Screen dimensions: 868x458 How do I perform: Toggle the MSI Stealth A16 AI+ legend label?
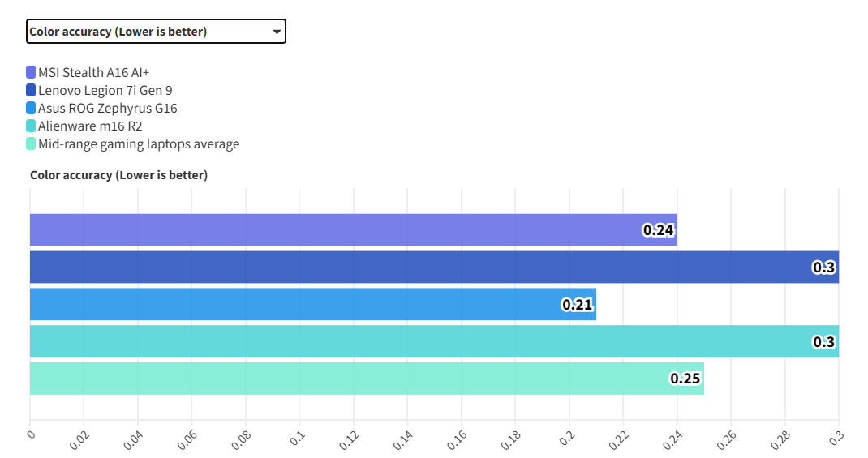point(94,72)
